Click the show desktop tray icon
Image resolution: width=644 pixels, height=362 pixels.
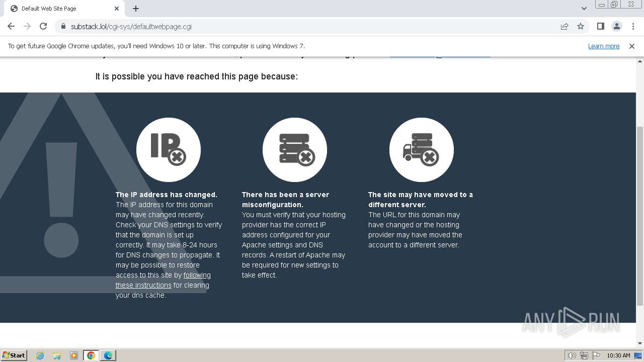[638, 355]
